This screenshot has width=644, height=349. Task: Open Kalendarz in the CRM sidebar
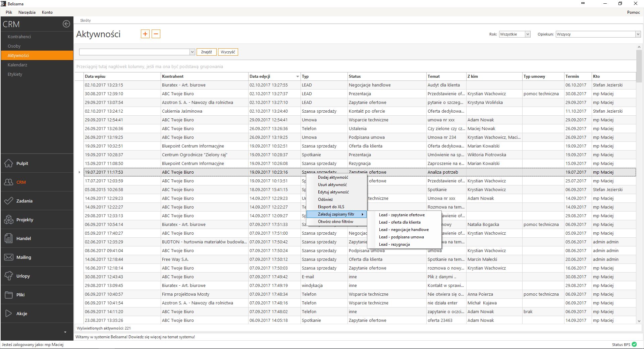click(17, 65)
